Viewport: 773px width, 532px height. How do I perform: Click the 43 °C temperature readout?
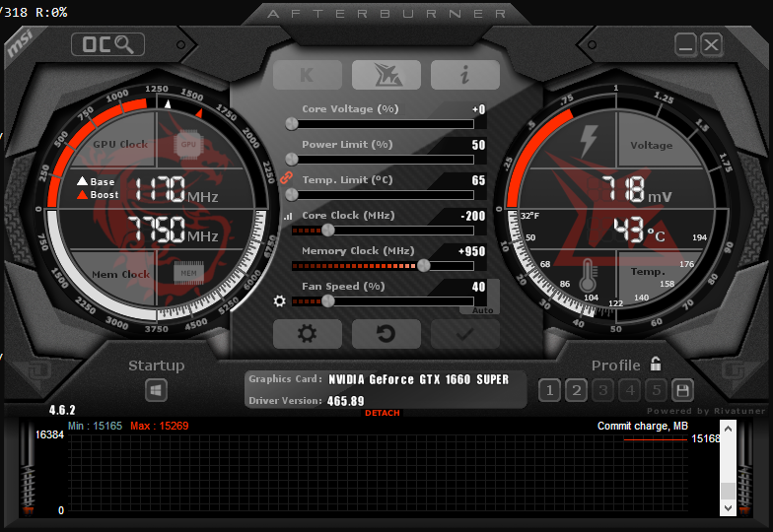(x=639, y=231)
